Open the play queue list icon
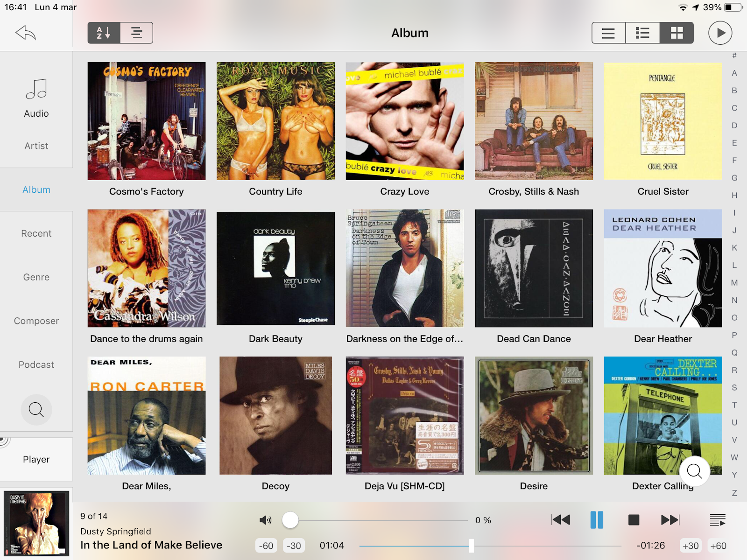Screen dimensions: 747x560 [x=718, y=520]
